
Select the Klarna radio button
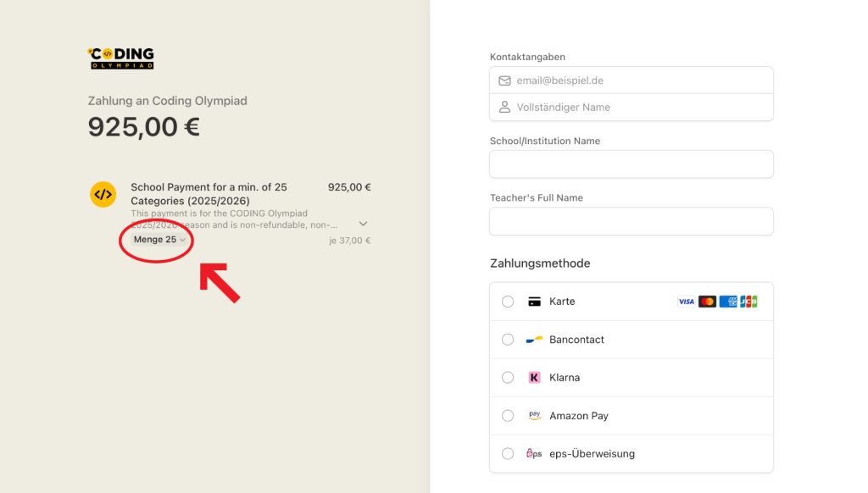click(508, 378)
